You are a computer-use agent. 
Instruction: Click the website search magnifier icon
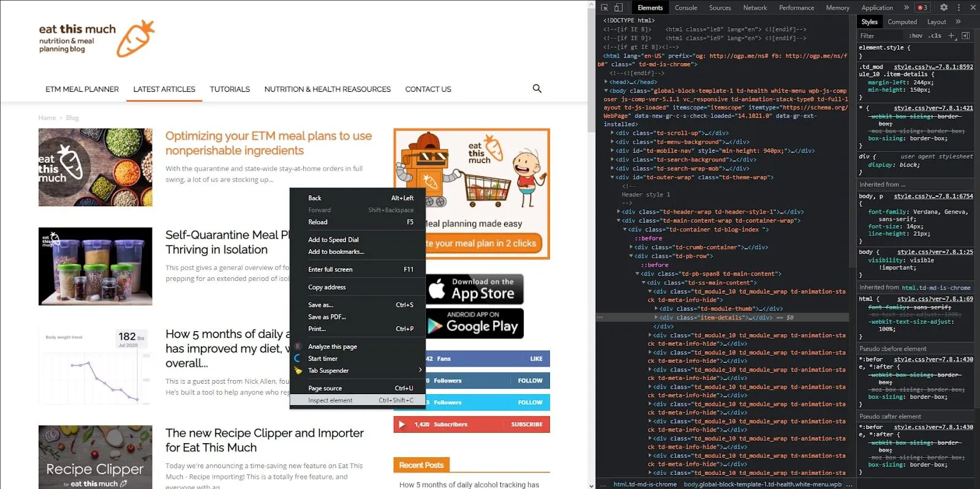pos(537,89)
